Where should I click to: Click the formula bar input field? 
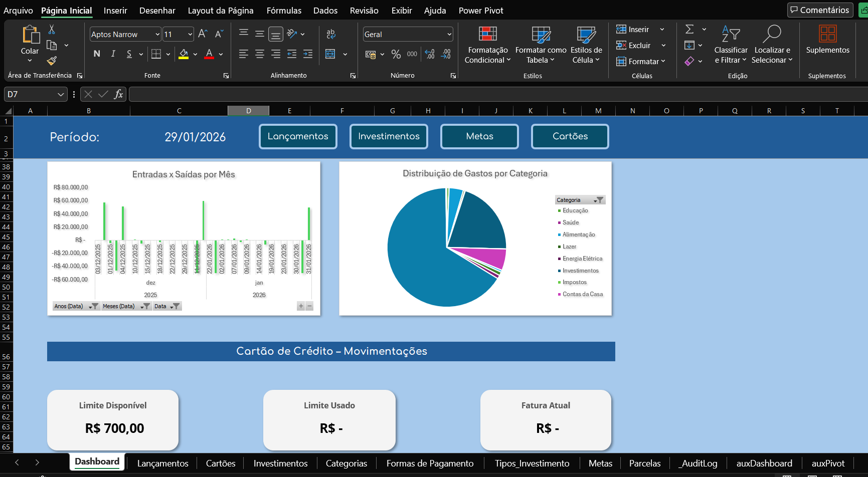click(498, 94)
